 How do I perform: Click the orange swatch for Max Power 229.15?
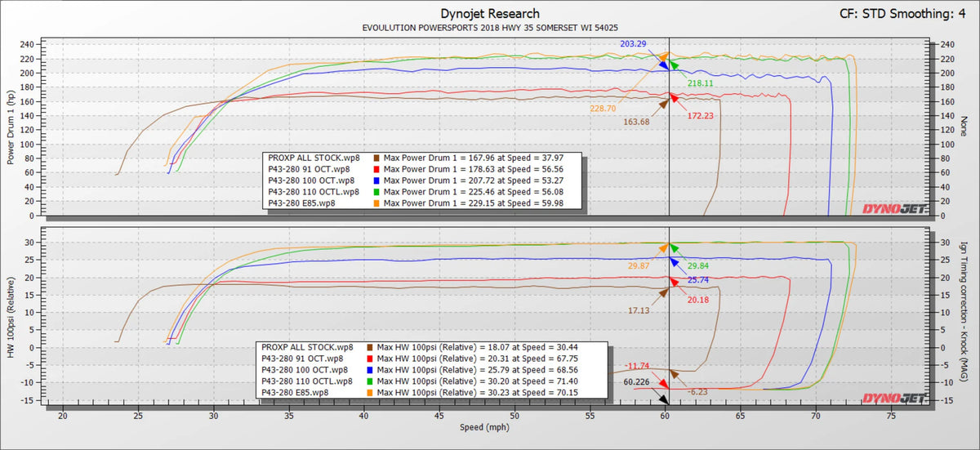coord(376,203)
